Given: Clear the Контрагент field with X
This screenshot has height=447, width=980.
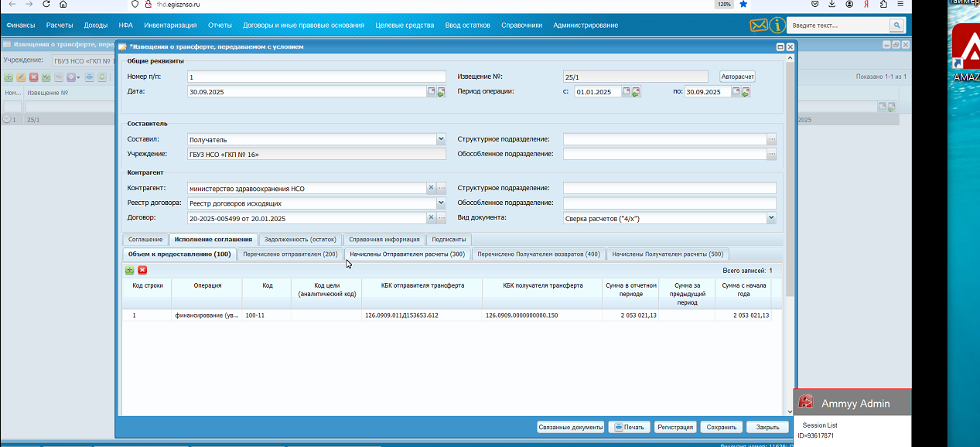Looking at the screenshot, I should coord(431,188).
